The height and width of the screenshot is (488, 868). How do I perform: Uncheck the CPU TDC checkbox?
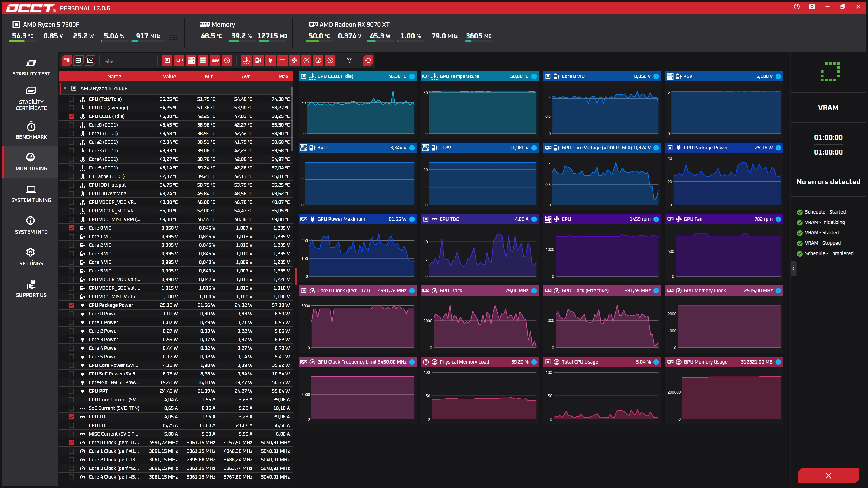tap(71, 417)
